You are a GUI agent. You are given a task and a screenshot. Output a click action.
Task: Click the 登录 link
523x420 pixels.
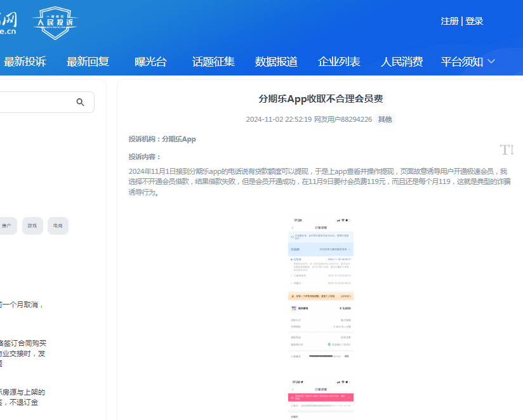(x=474, y=21)
